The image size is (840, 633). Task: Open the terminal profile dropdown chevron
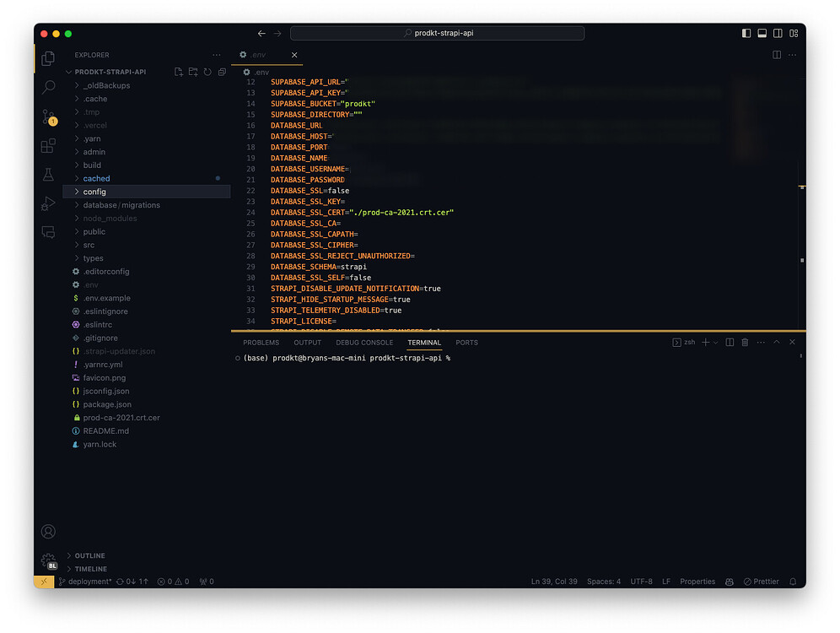tap(715, 342)
